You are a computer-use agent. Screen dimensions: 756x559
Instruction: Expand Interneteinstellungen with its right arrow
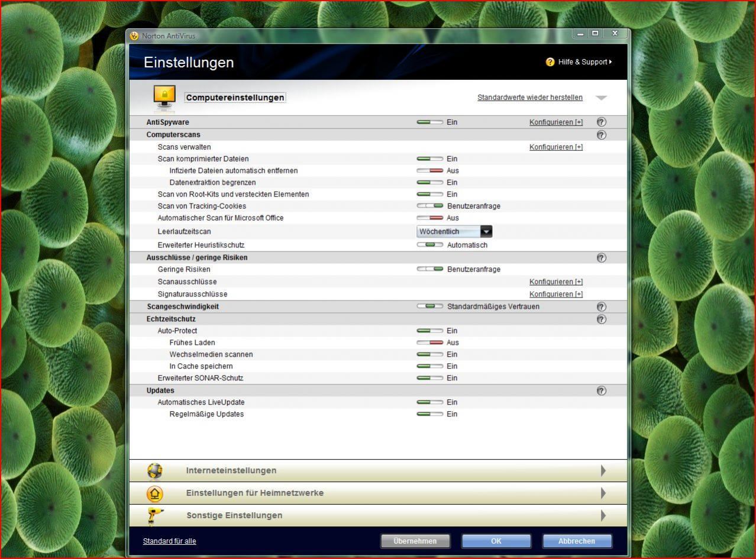603,471
